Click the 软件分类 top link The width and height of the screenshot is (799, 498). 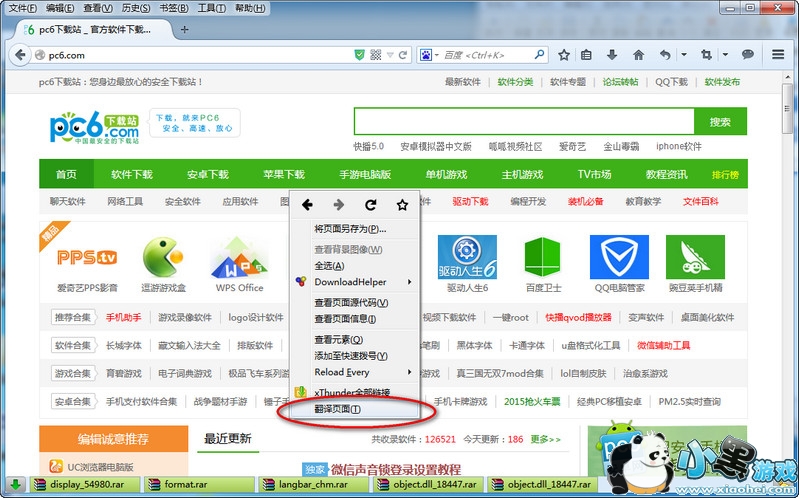[x=515, y=82]
